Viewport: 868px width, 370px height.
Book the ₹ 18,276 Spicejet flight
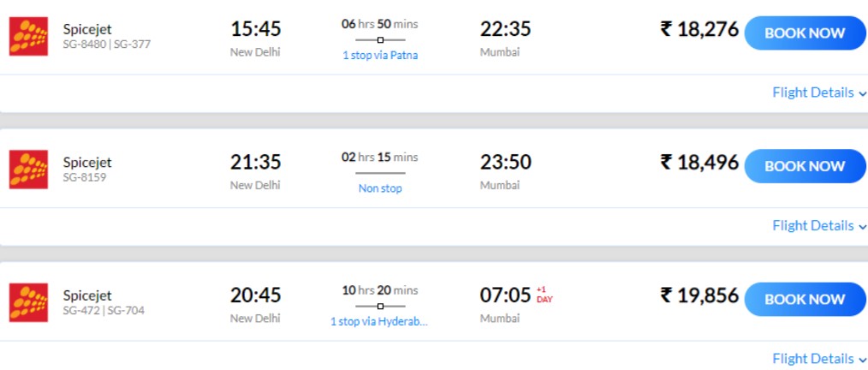tap(805, 33)
